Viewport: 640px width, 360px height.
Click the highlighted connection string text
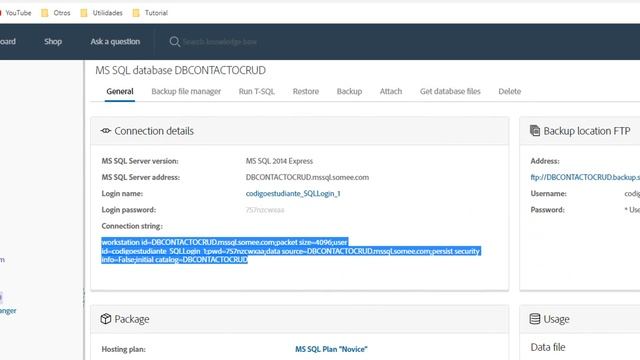pos(291,251)
